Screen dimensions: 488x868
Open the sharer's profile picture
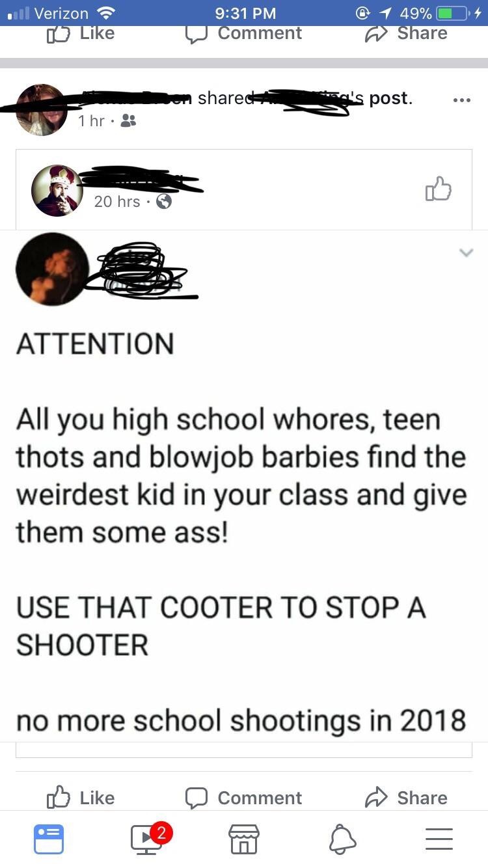[41, 110]
